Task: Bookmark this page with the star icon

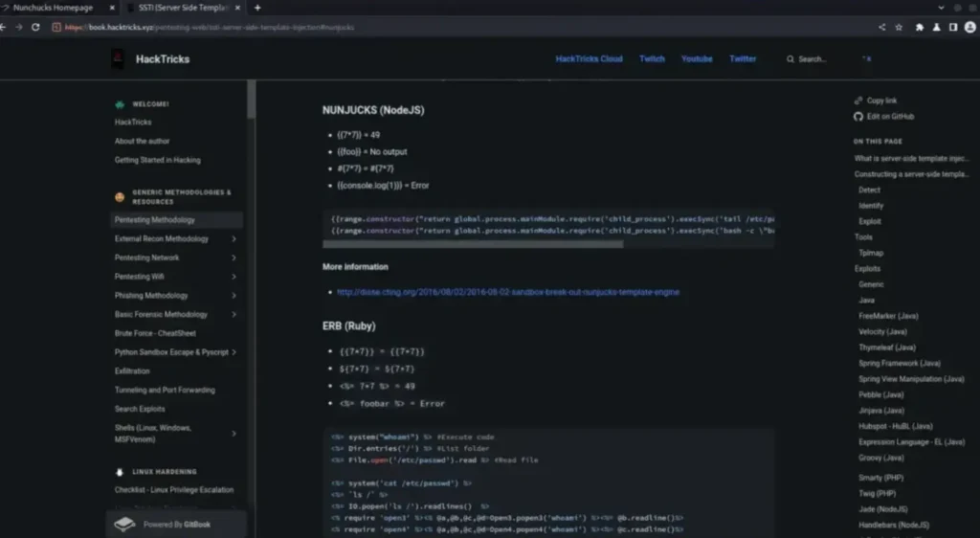Action: tap(899, 27)
